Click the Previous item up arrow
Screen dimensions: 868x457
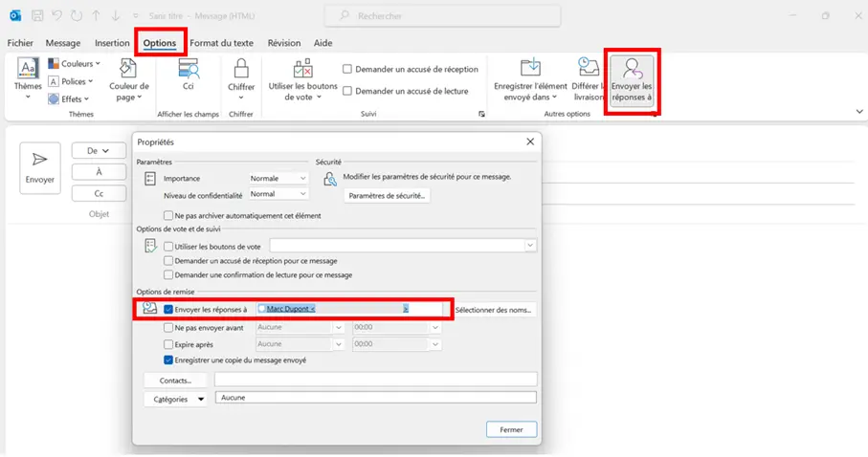[96, 15]
